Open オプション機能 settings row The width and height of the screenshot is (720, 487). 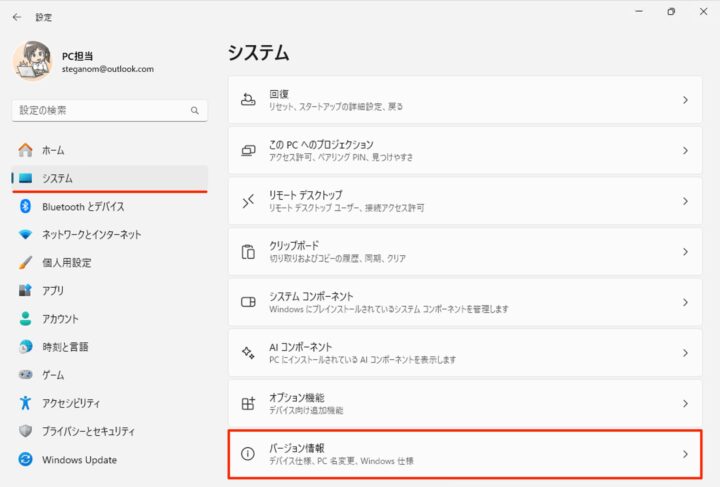click(465, 403)
